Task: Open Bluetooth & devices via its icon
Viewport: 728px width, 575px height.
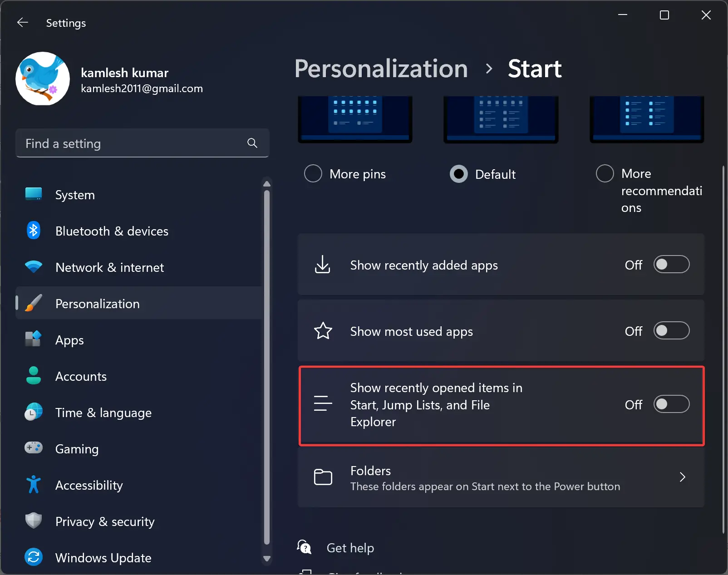Action: click(34, 231)
